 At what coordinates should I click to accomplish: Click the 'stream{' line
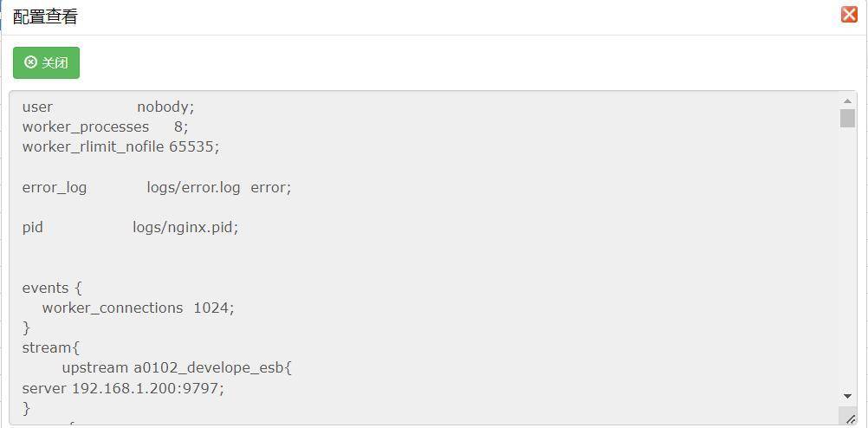pyautogui.click(x=51, y=348)
